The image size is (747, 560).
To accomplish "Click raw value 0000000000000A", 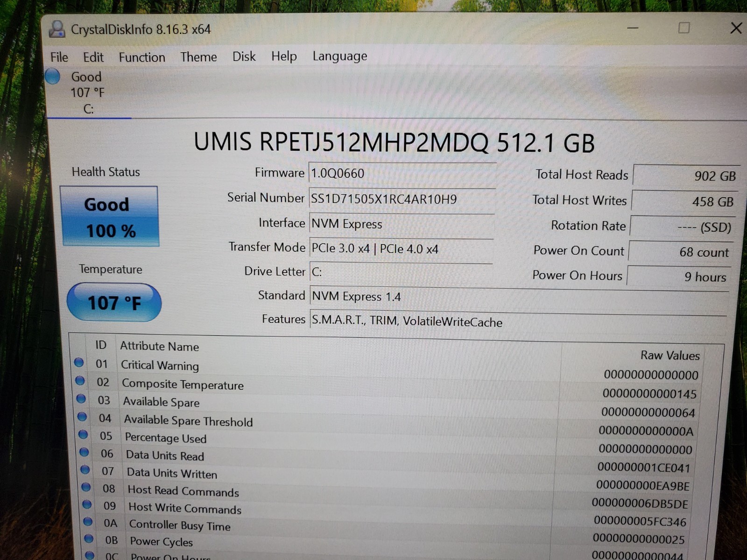I will [x=646, y=431].
